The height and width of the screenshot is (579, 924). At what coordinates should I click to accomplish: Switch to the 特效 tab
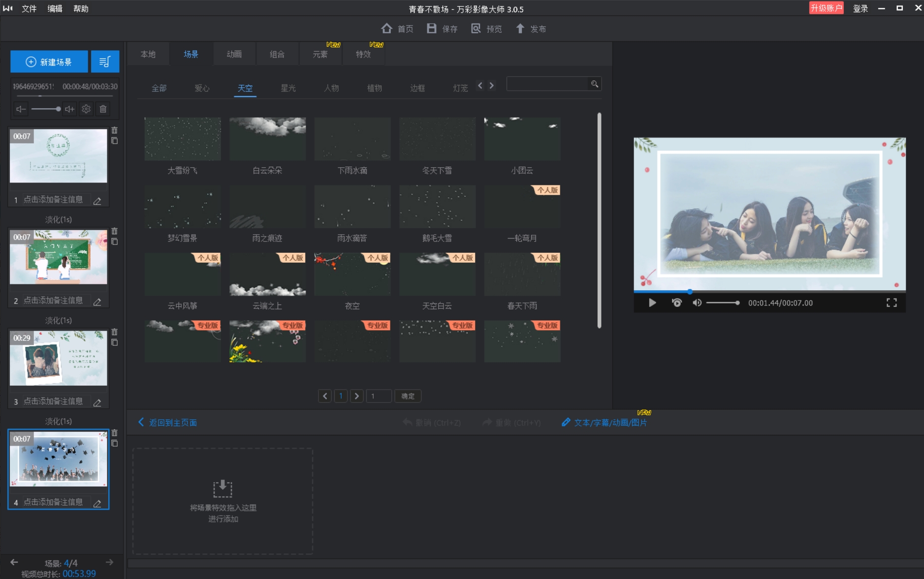point(363,54)
